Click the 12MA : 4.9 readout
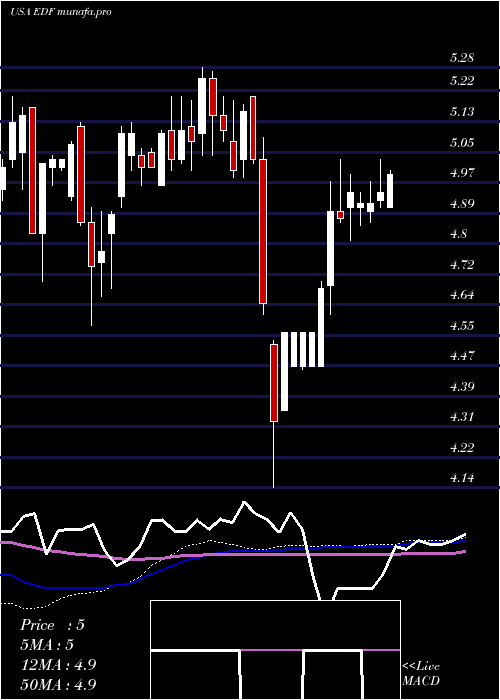Screen dimensions: 500x700 click(x=58, y=665)
